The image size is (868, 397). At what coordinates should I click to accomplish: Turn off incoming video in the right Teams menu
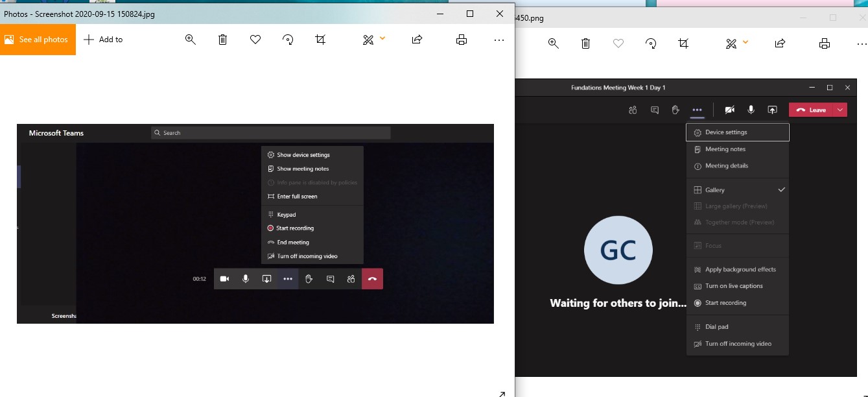(x=738, y=344)
